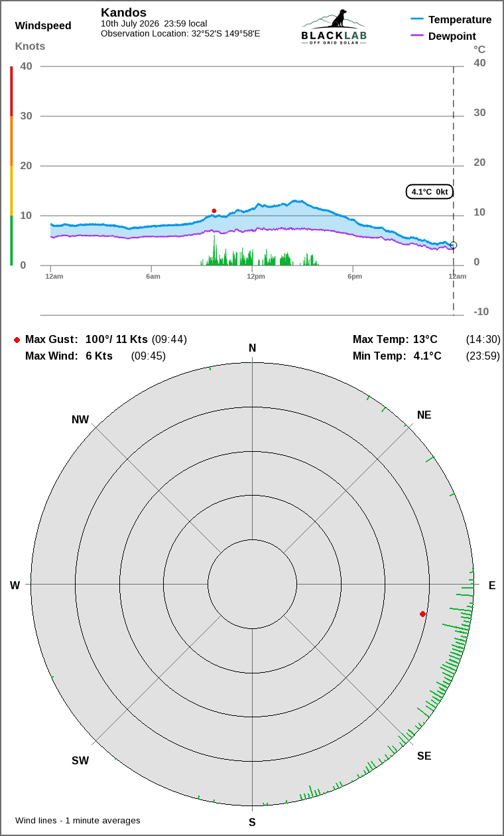Click the red max gust dot on wind chart
504x836 pixels.
(214, 211)
